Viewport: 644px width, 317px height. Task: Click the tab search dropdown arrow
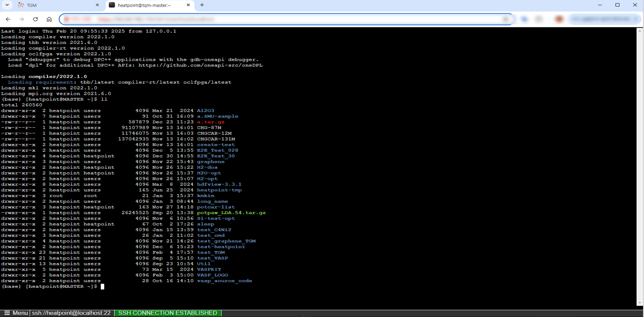(x=7, y=5)
